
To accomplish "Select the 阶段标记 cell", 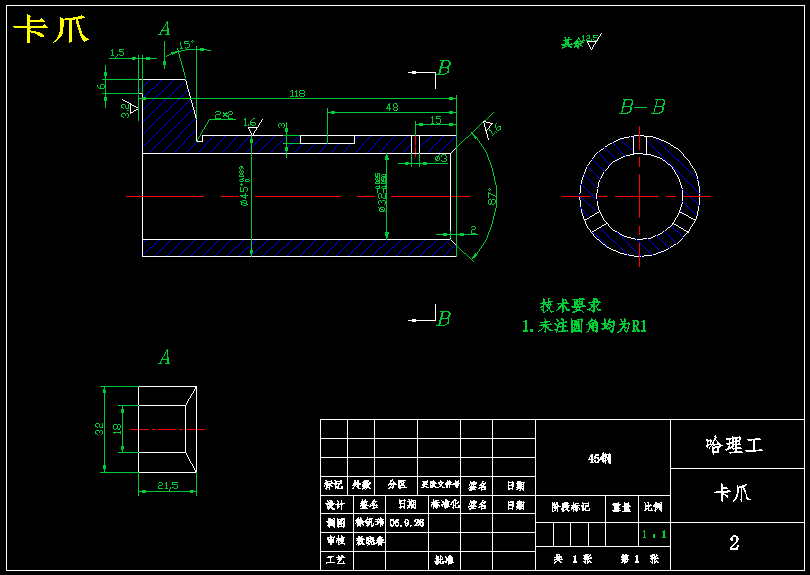I will click(x=570, y=507).
